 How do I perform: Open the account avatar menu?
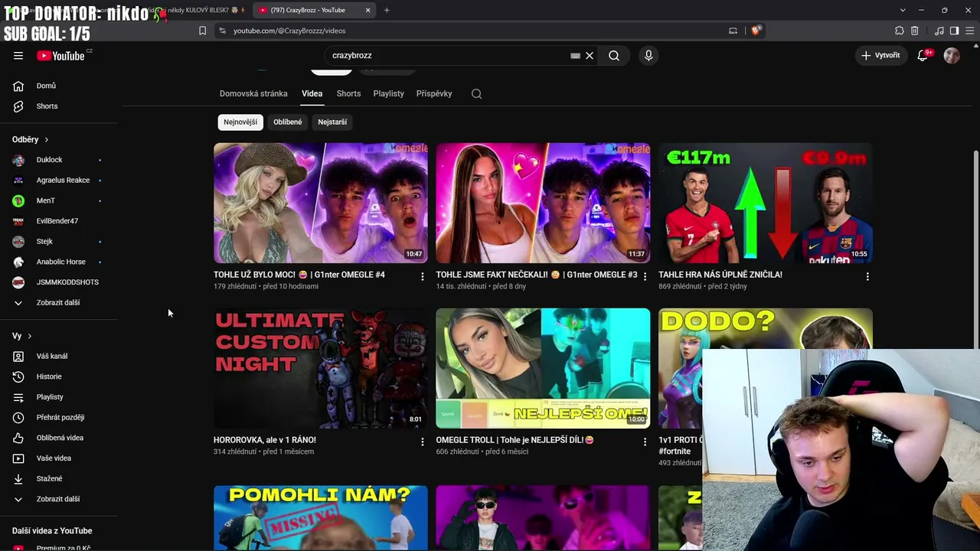point(952,55)
